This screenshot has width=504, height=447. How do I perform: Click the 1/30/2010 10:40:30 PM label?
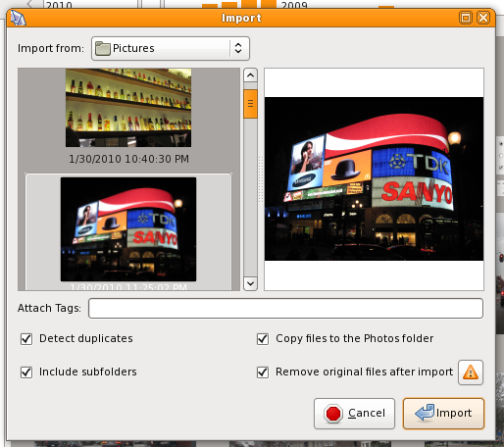point(128,159)
